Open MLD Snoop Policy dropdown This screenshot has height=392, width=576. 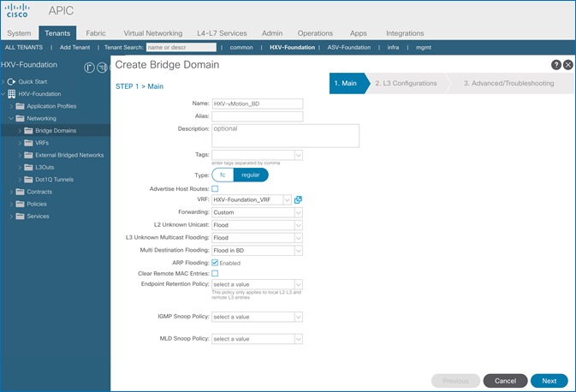(x=299, y=339)
